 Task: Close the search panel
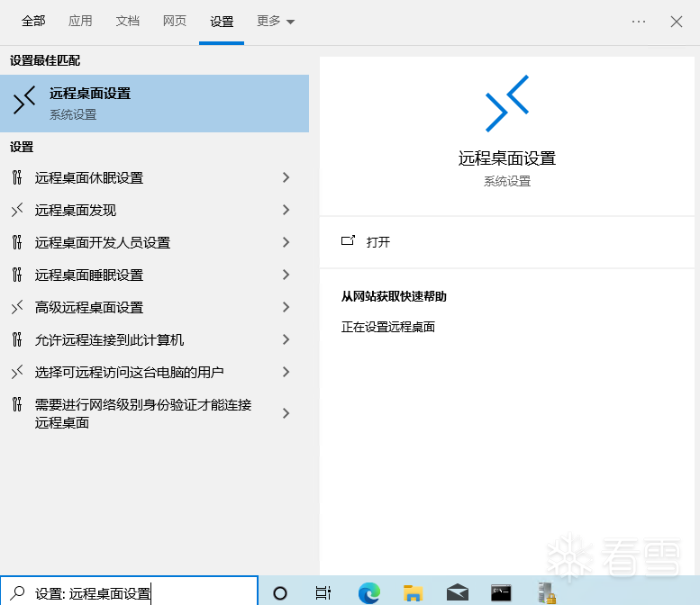click(677, 22)
